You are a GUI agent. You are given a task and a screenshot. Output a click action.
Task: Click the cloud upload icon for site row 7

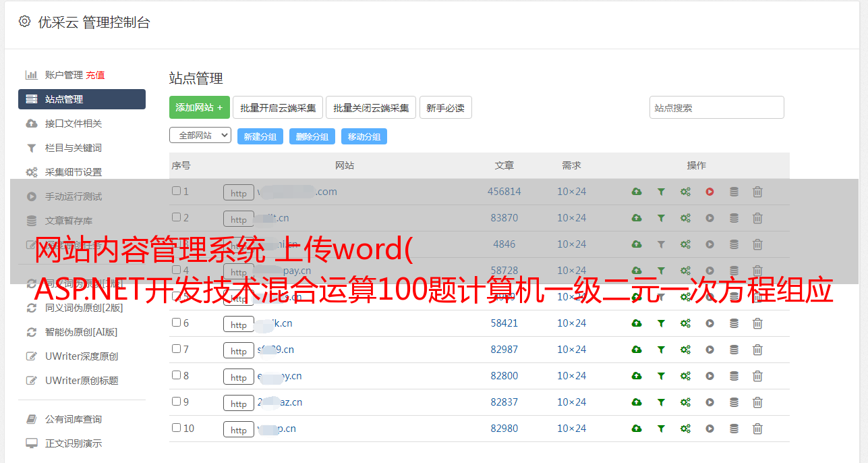[637, 350]
